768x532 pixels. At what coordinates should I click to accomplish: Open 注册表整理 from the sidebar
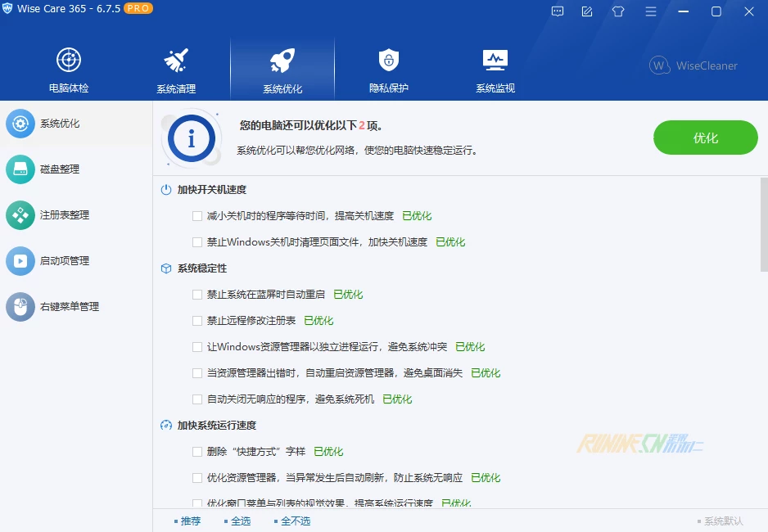[x=65, y=215]
